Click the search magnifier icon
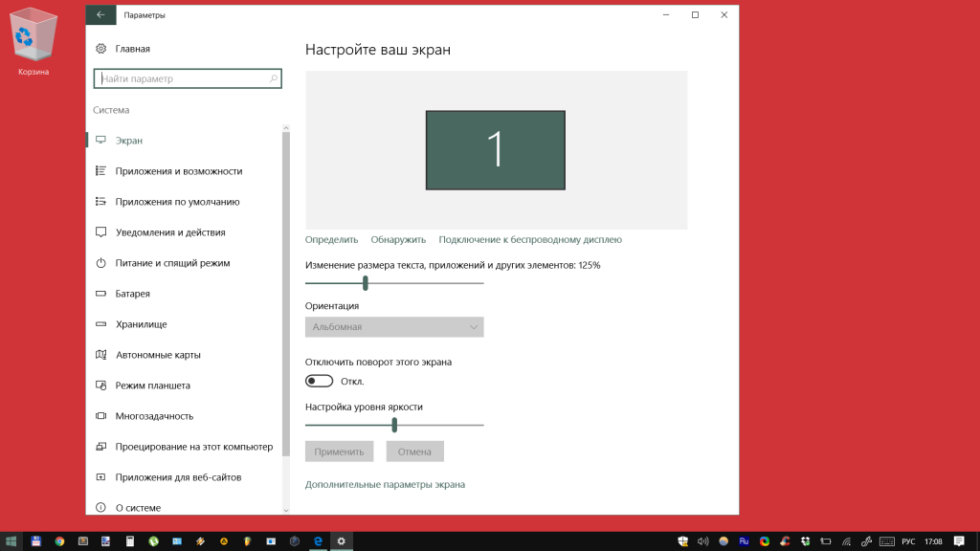Image resolution: width=980 pixels, height=551 pixels. pyautogui.click(x=273, y=78)
